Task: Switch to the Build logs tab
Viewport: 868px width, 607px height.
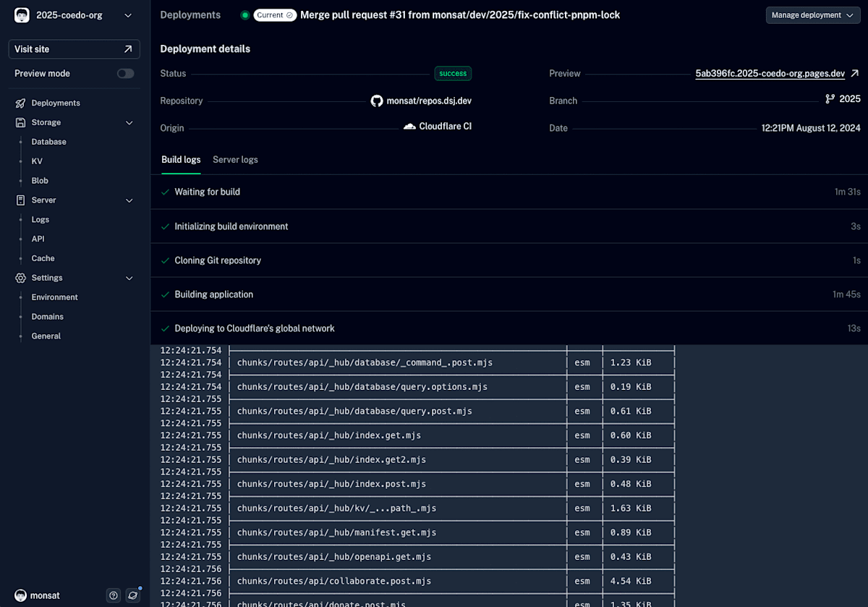Action: pyautogui.click(x=181, y=160)
